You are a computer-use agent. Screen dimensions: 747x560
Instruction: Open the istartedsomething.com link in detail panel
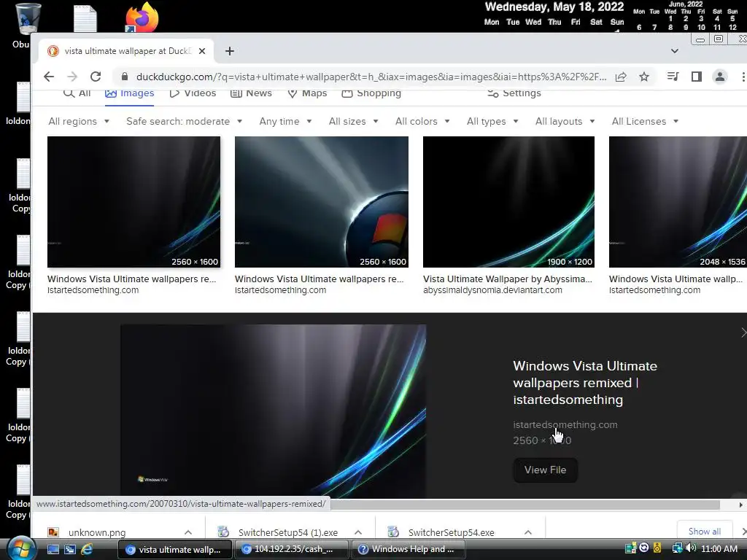coord(565,424)
